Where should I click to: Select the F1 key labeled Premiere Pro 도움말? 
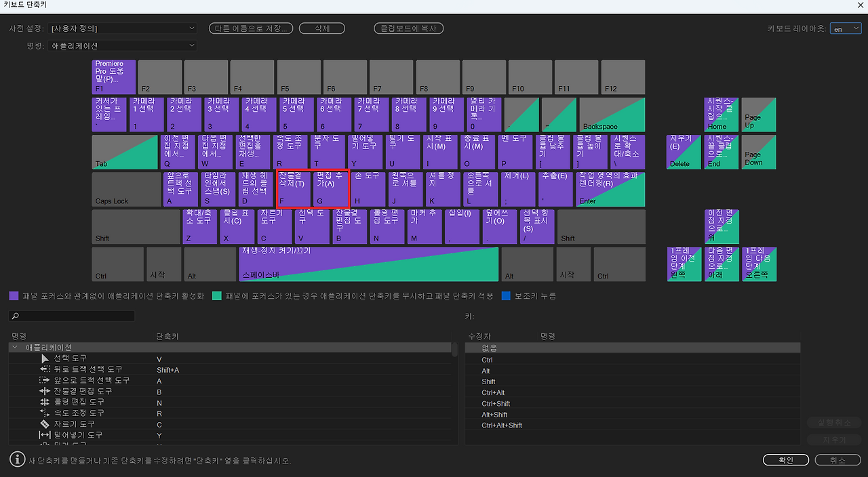coord(113,77)
